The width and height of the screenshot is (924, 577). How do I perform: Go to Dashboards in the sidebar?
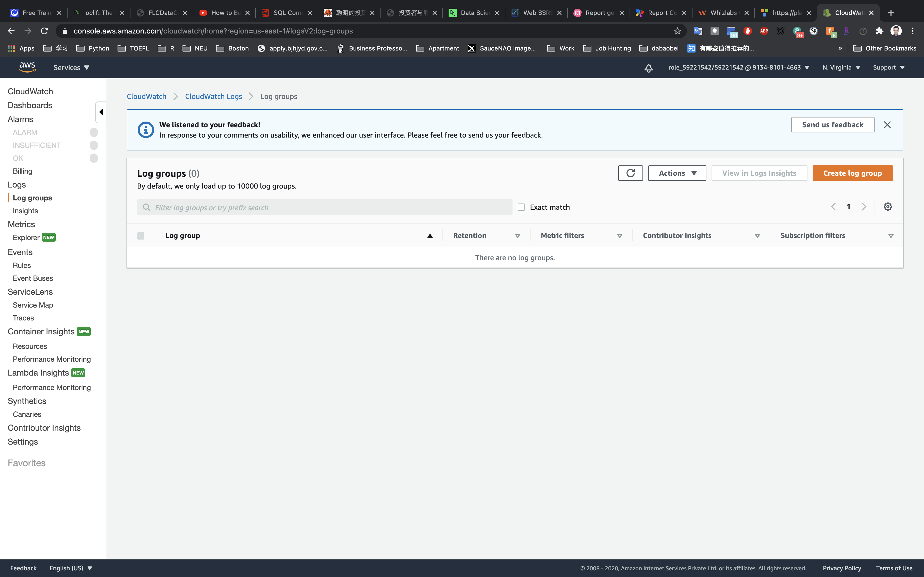30,105
